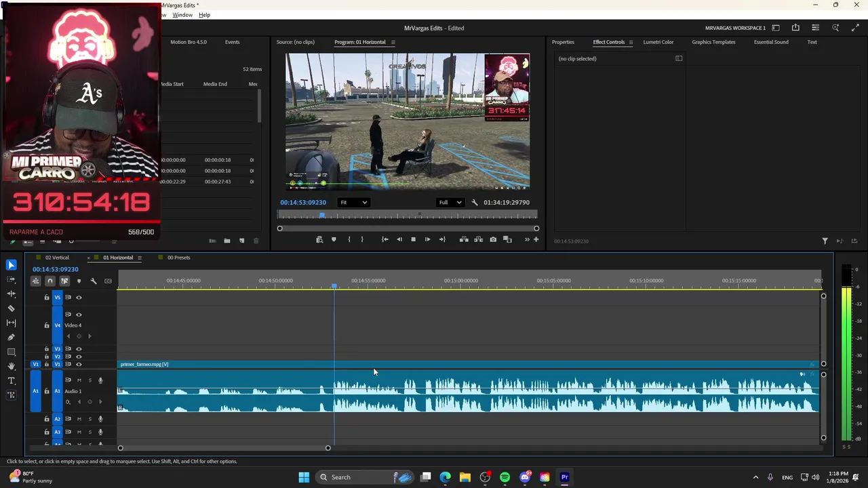Select the Selection tool arrow
This screenshot has height=488, width=868.
click(x=11, y=265)
